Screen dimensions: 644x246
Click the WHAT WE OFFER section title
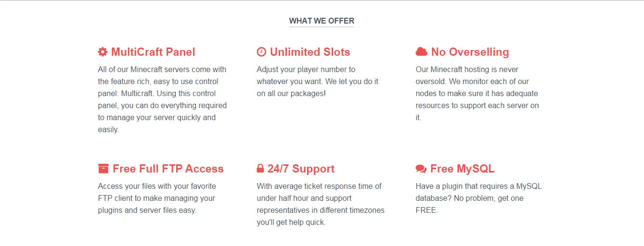pos(322,21)
